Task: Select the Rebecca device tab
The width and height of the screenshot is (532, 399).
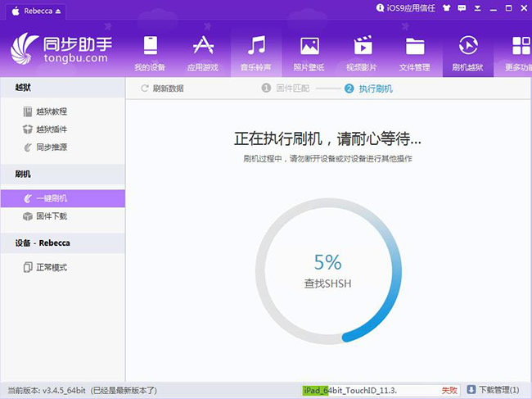Action: (x=36, y=11)
